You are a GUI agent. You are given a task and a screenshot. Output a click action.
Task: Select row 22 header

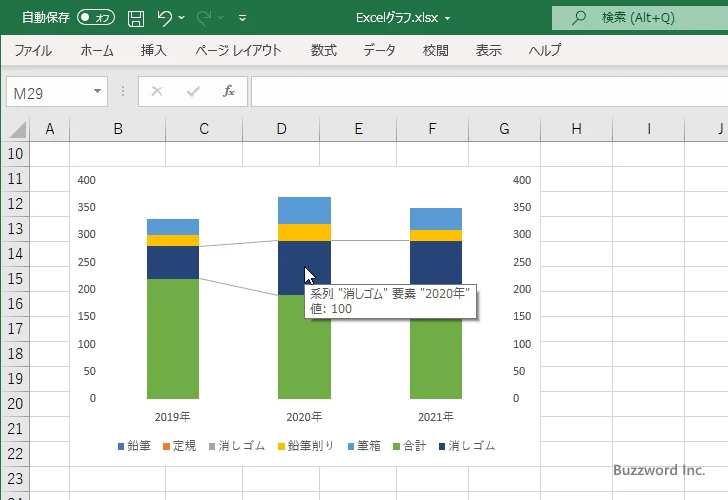(x=15, y=454)
